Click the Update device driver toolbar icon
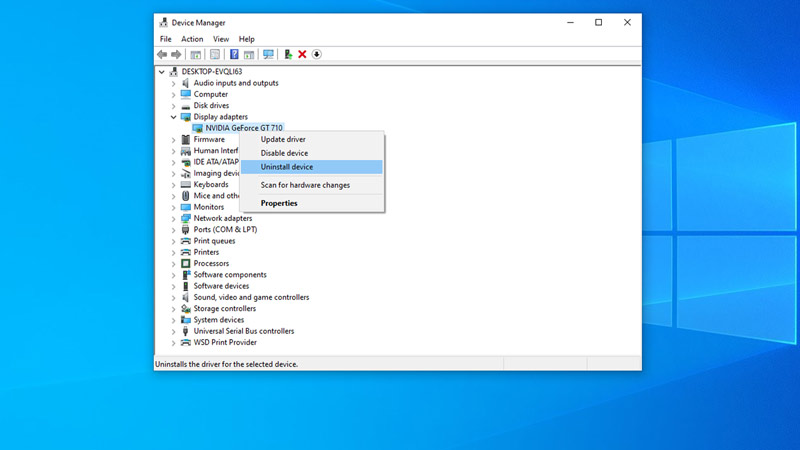 288,54
